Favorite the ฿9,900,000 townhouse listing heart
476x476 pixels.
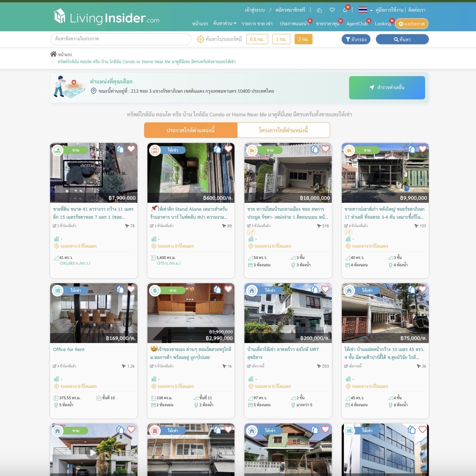423,149
